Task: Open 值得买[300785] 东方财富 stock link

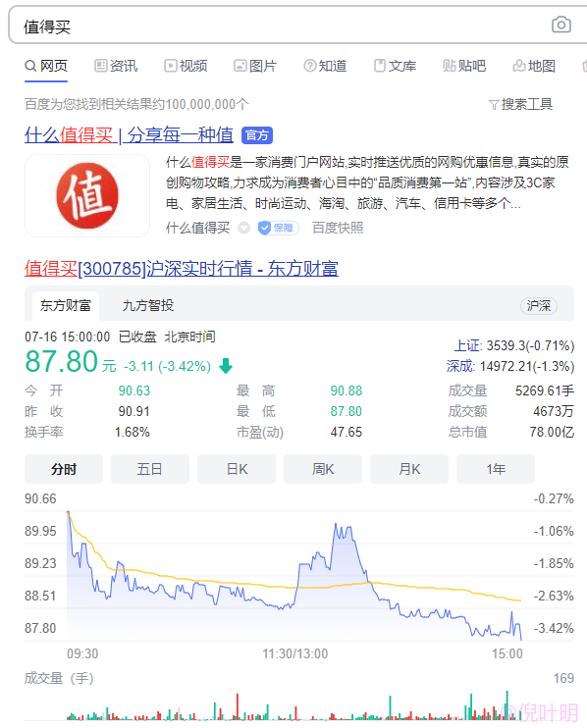Action: [x=182, y=269]
